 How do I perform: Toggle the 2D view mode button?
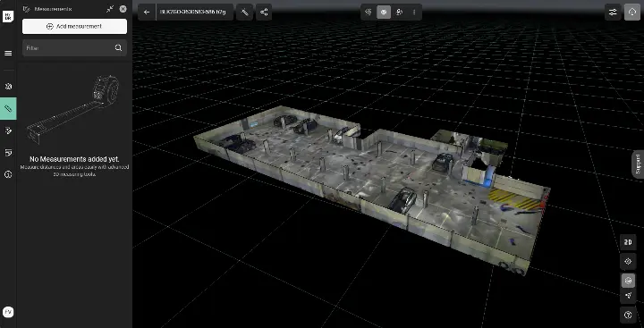628,242
